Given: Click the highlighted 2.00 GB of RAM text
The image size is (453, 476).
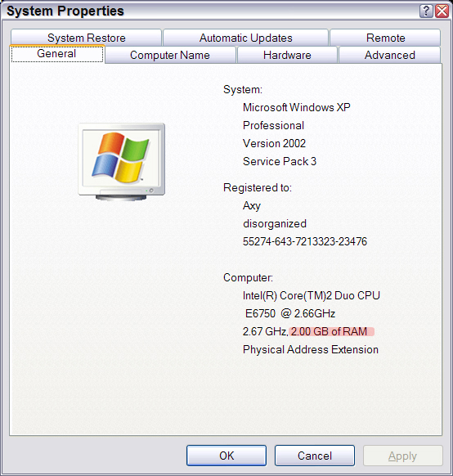Looking at the screenshot, I should (330, 331).
